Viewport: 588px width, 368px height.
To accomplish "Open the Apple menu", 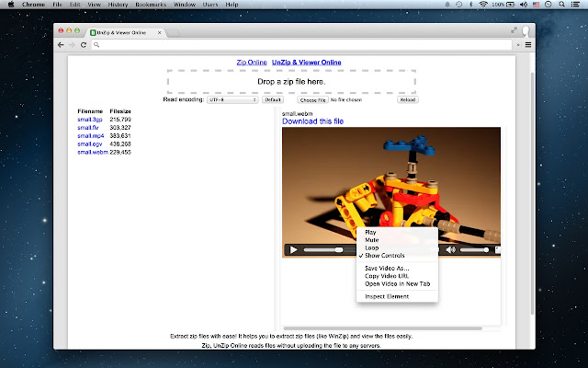I will pos(11,5).
